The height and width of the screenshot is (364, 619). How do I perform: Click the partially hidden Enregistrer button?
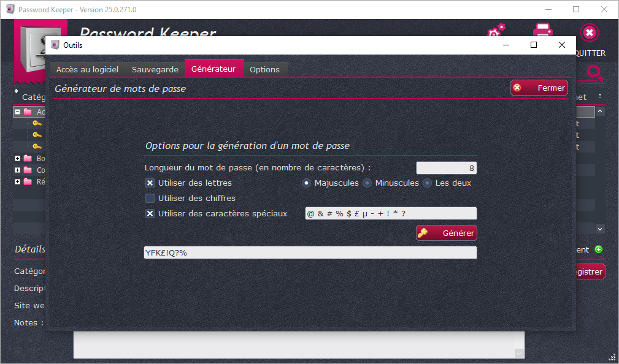point(590,271)
